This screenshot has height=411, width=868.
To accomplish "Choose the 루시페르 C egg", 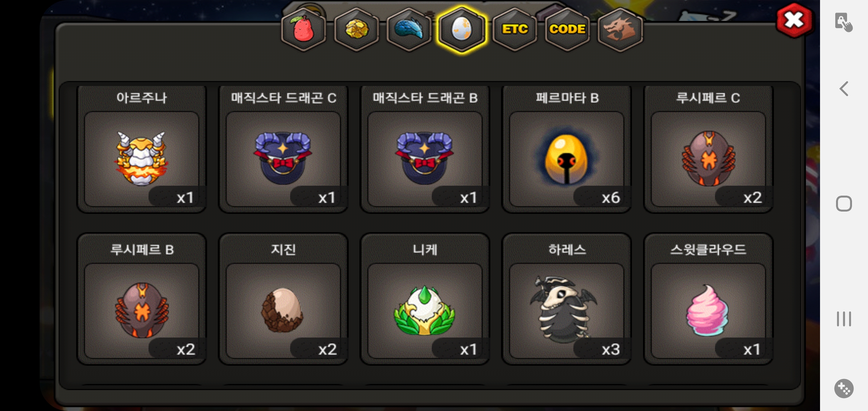I will (708, 149).
